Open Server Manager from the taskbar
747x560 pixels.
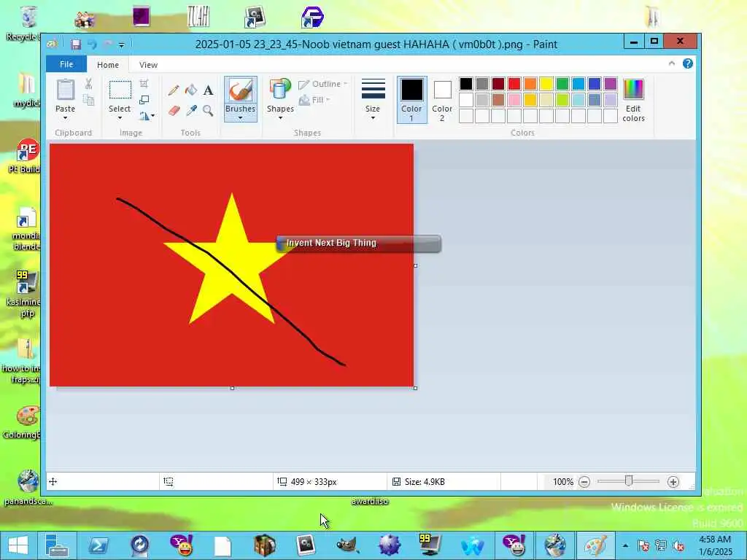(x=57, y=545)
